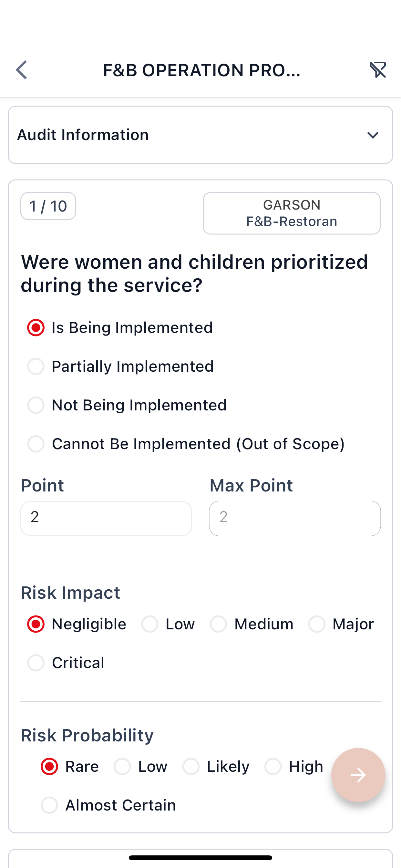Image resolution: width=401 pixels, height=868 pixels.
Task: Set Risk Impact to Major
Action: pyautogui.click(x=317, y=624)
